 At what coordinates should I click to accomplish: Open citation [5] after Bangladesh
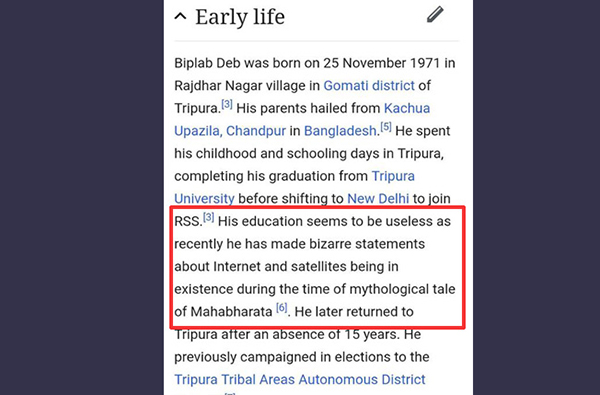386,127
